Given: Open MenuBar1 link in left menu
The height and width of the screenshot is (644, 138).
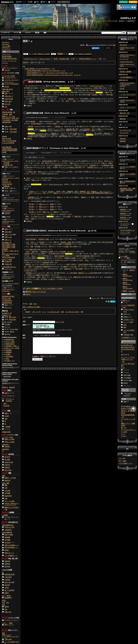Looking at the screenshot, I should (x=6, y=42).
